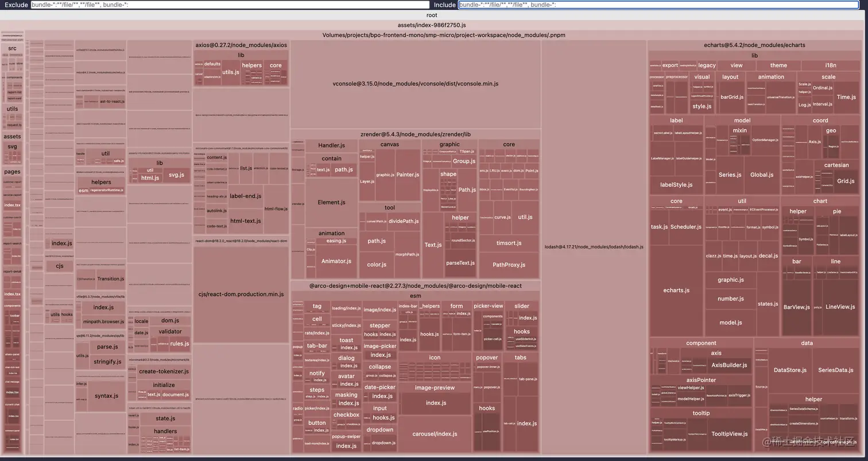The image size is (868, 461).
Task: Open the lodash.js module block
Action: tap(594, 247)
